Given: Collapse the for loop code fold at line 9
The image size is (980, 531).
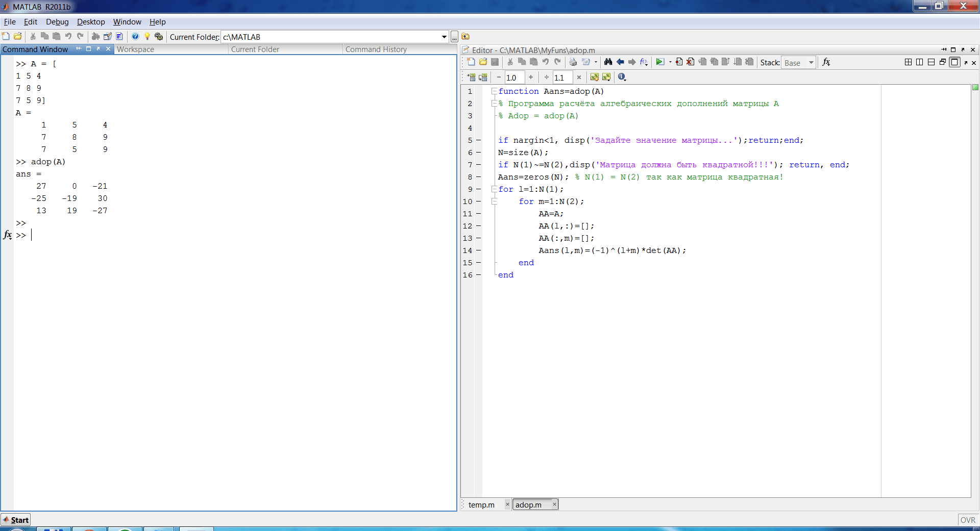Looking at the screenshot, I should click(x=494, y=189).
